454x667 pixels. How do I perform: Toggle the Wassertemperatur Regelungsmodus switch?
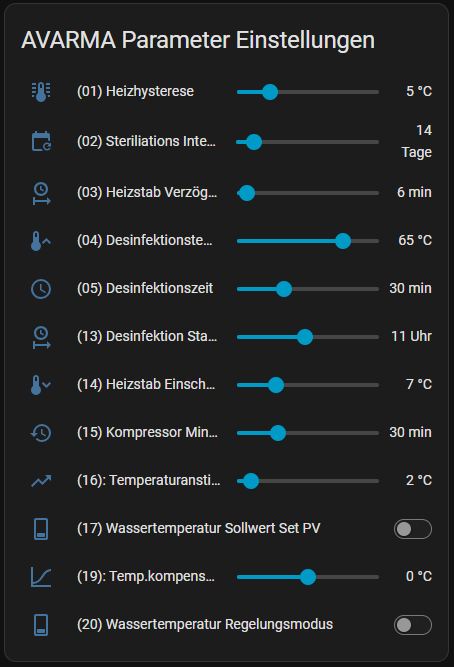413,625
